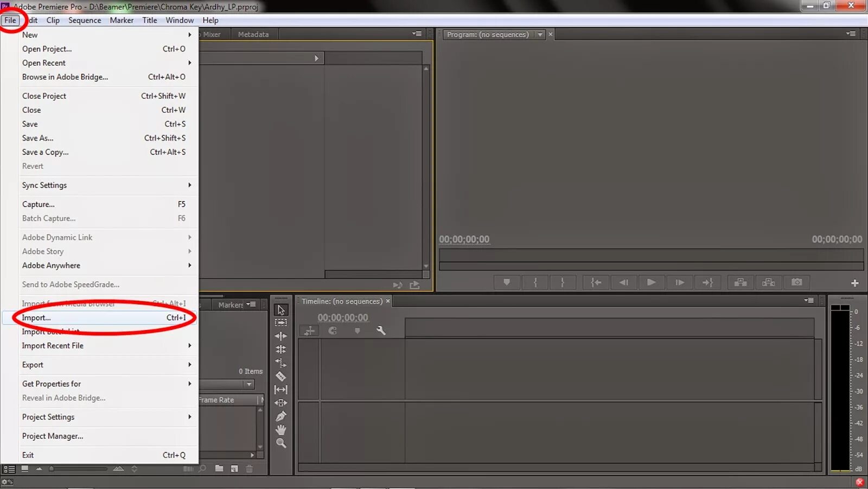868x489 pixels.
Task: Click the Program monitor scrub bar
Action: [651, 255]
